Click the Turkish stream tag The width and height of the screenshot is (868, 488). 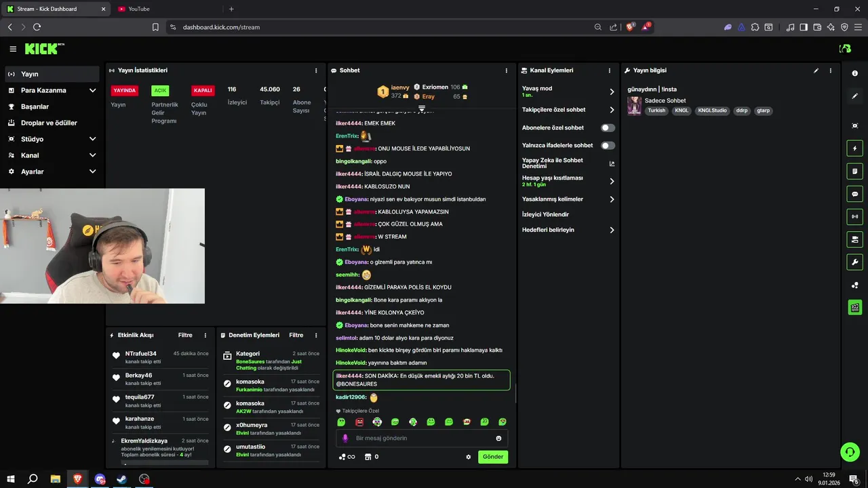pos(656,110)
